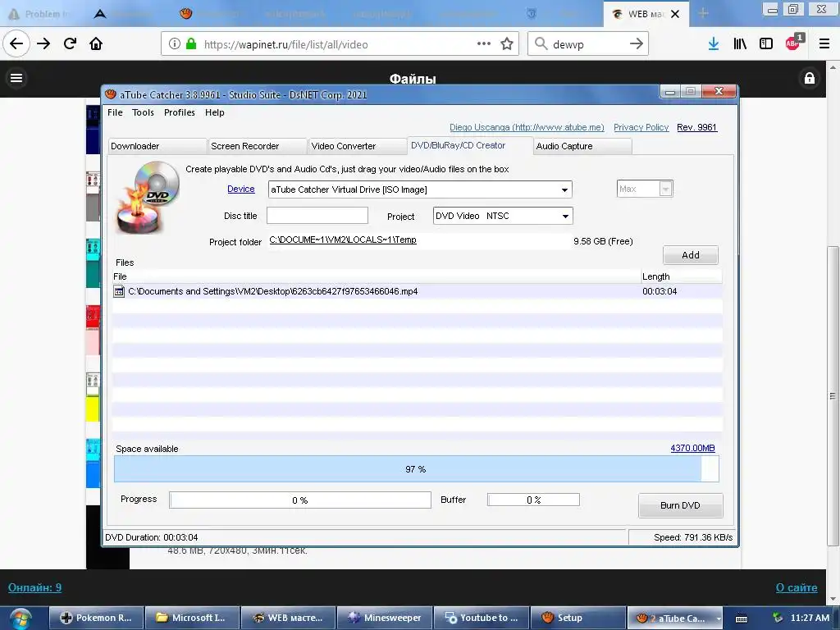The width and height of the screenshot is (840, 630).
Task: Switch to the Audio Capture tab
Action: [583, 146]
